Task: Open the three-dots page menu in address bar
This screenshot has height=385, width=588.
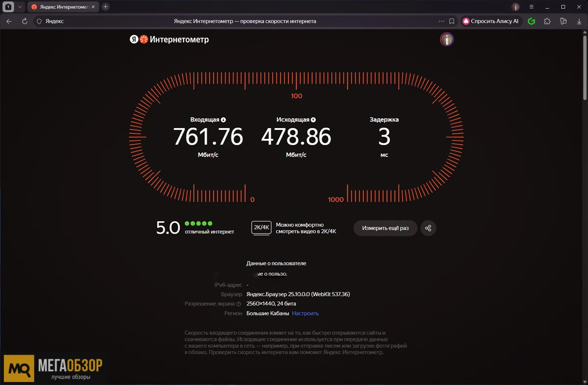Action: click(441, 21)
